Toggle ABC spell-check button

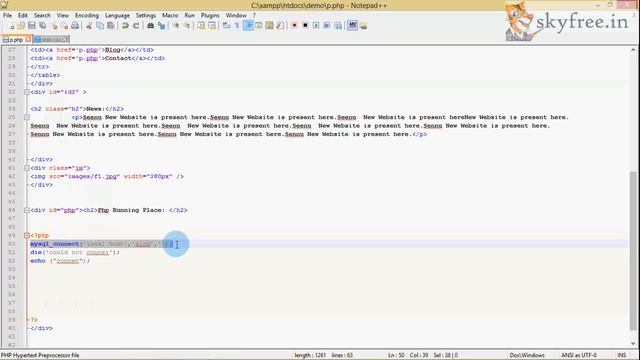(x=352, y=26)
